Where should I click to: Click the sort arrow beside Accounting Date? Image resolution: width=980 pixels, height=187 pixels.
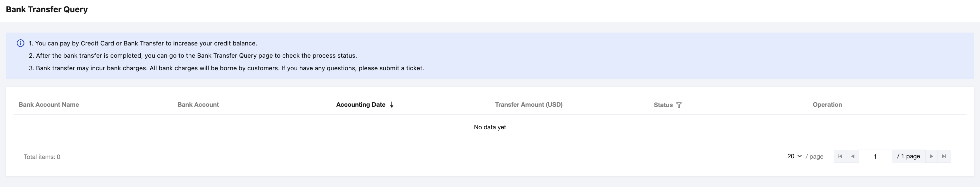click(391, 105)
